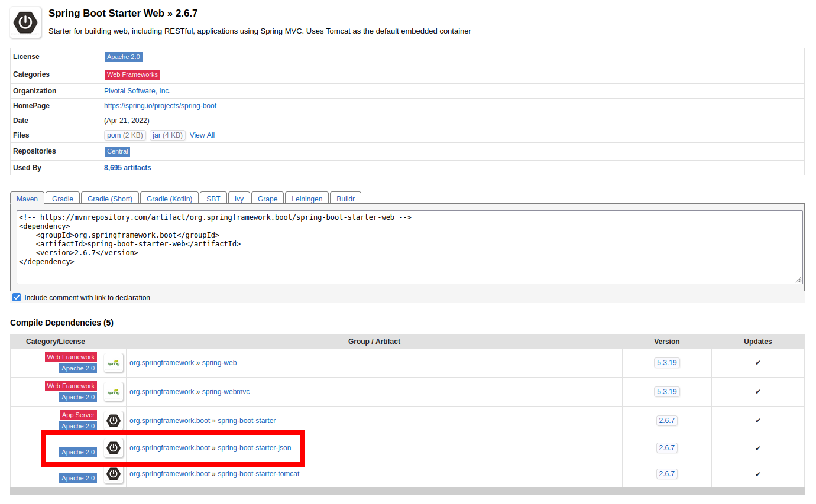
Task: Open the spring-web artifact link
Action: [219, 363]
